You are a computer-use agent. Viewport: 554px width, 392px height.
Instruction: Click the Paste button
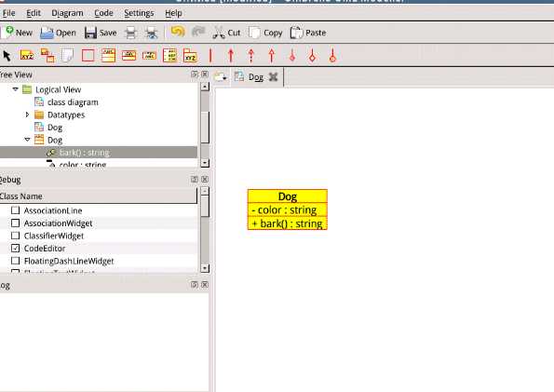pos(308,33)
